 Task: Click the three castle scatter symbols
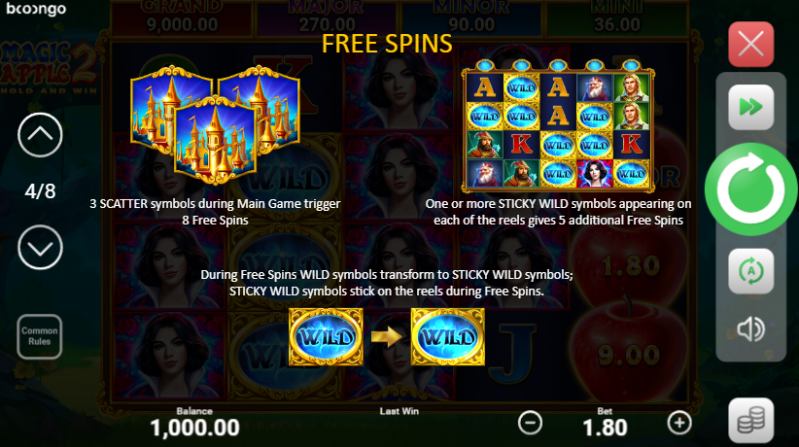pos(215,124)
